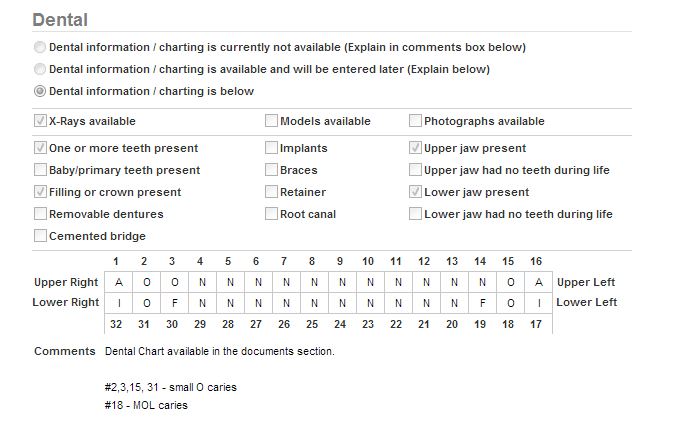Image resolution: width=678 pixels, height=425 pixels.
Task: Toggle Upper jaw present checkbox
Action: pyautogui.click(x=416, y=148)
